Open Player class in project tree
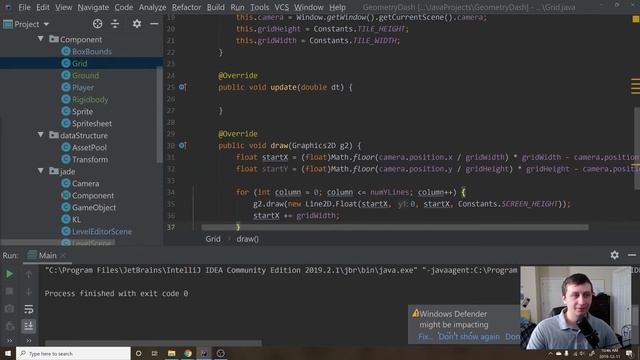The image size is (640, 360). click(x=83, y=87)
